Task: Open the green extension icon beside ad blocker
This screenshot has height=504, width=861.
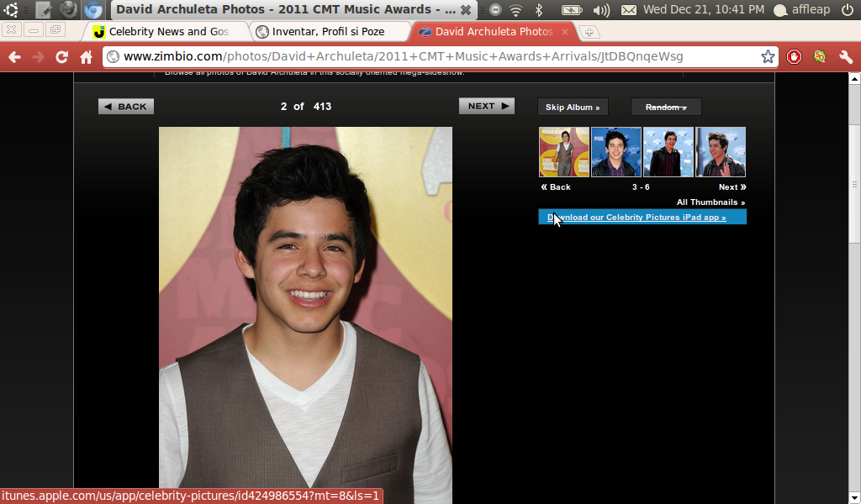Action: [x=820, y=56]
